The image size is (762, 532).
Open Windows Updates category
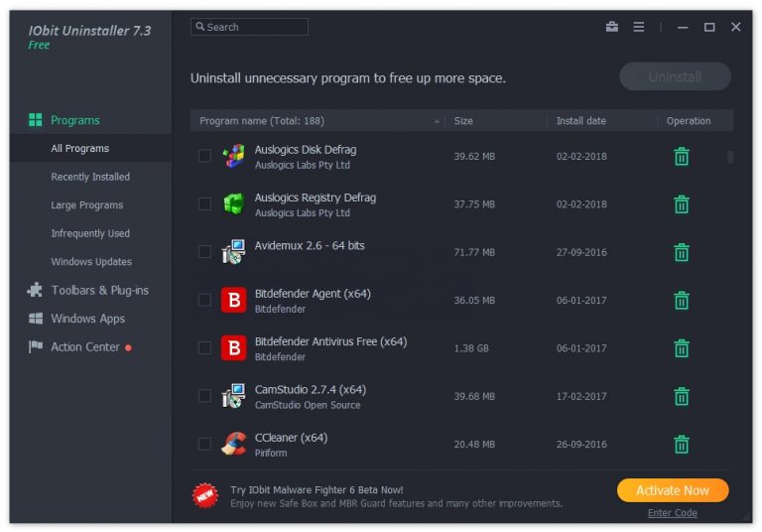[x=90, y=262]
